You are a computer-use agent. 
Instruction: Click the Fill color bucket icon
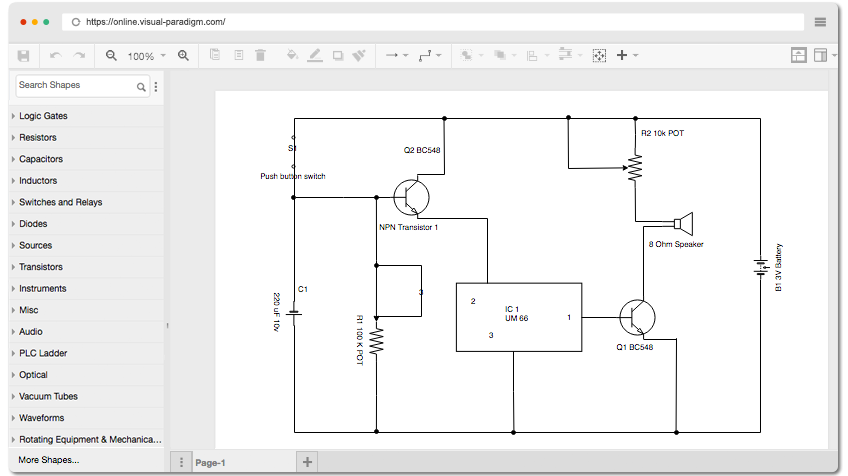292,55
